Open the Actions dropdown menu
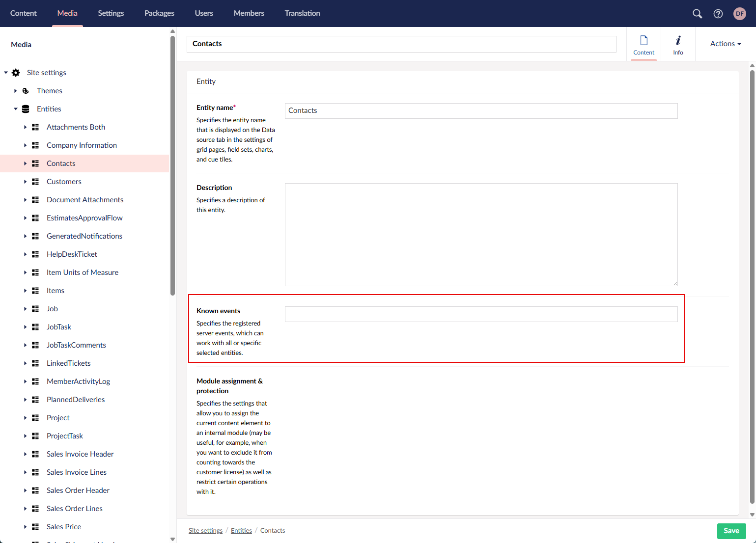 (x=726, y=44)
